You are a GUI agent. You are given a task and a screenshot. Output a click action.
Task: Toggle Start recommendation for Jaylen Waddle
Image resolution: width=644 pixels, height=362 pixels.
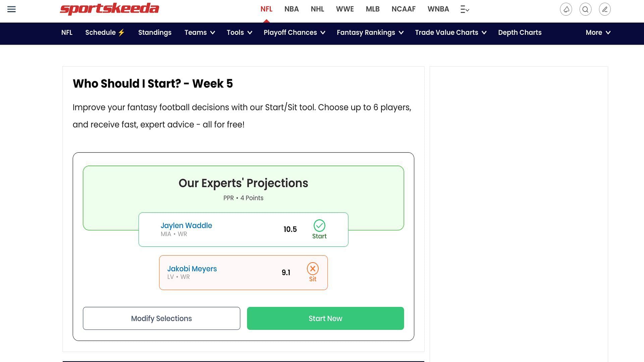coord(319,226)
